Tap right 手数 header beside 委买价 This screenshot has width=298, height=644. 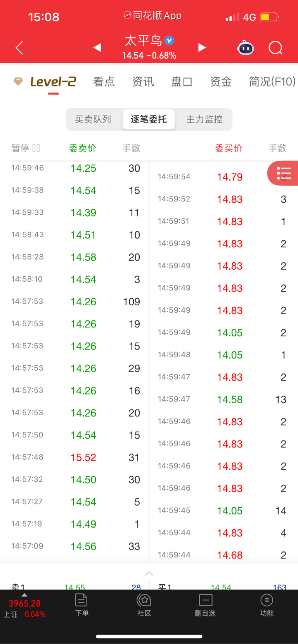click(277, 148)
